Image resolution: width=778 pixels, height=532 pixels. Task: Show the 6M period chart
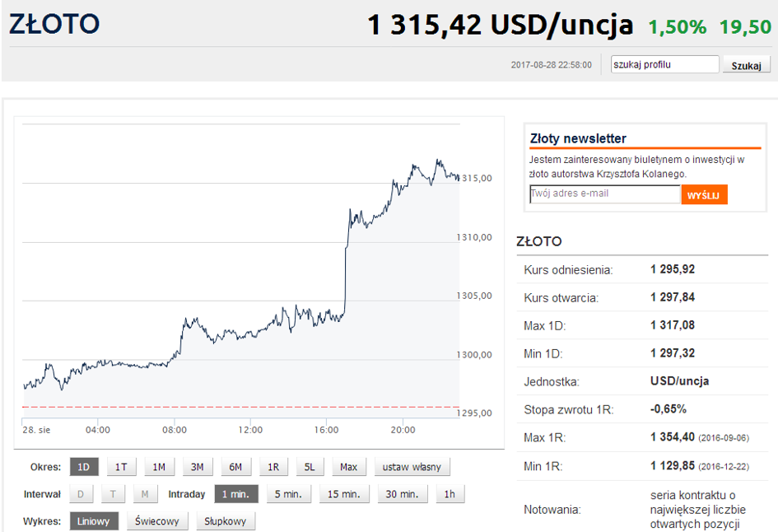pyautogui.click(x=235, y=467)
